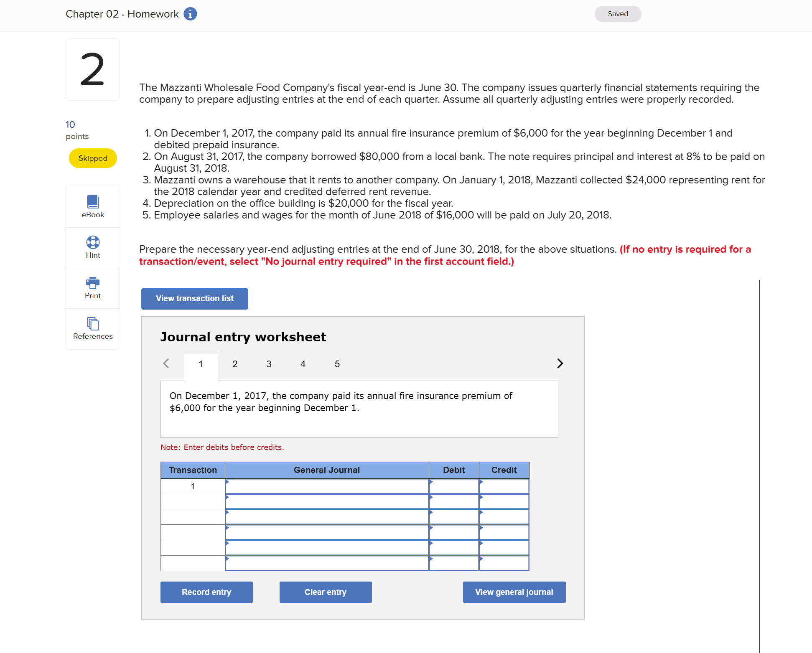
Task: Go to next worksheet with right chevron
Action: point(560,363)
